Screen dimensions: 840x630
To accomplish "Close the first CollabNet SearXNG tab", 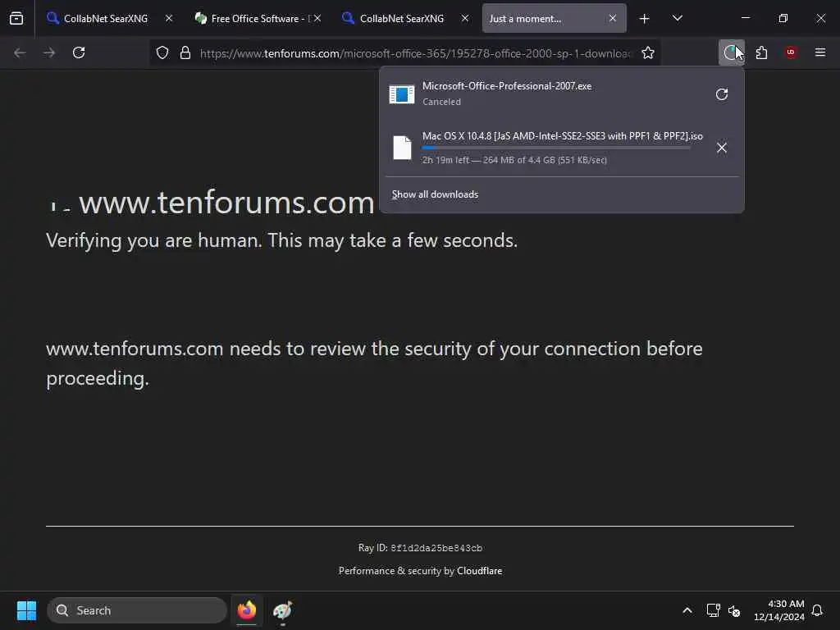I will click(x=169, y=18).
